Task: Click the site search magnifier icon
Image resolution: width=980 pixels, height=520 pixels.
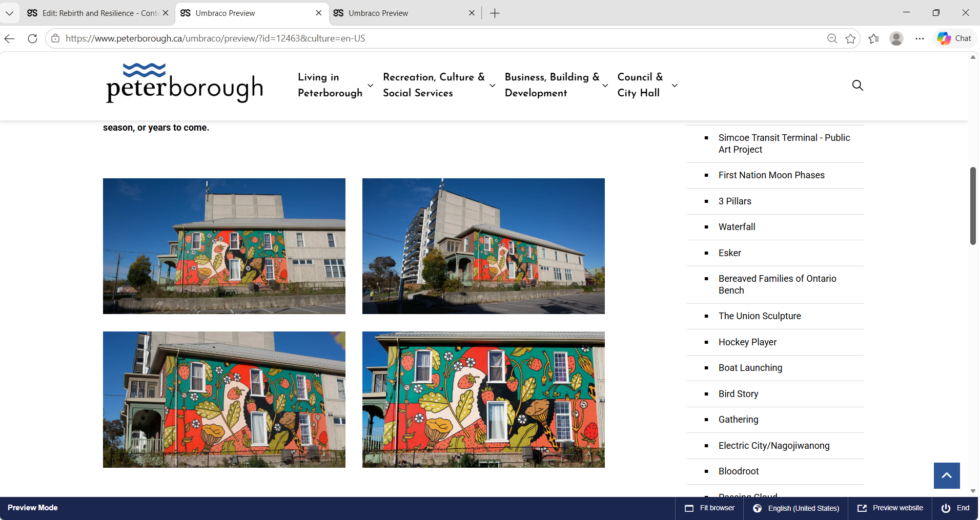Action: pyautogui.click(x=857, y=85)
